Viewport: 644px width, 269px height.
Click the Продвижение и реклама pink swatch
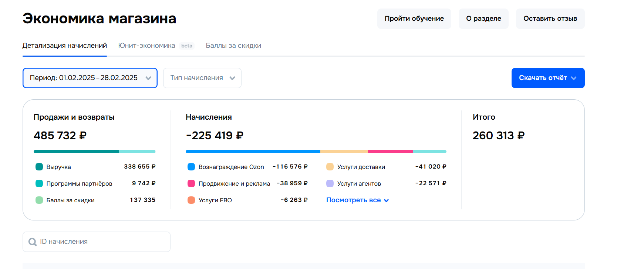point(191,183)
